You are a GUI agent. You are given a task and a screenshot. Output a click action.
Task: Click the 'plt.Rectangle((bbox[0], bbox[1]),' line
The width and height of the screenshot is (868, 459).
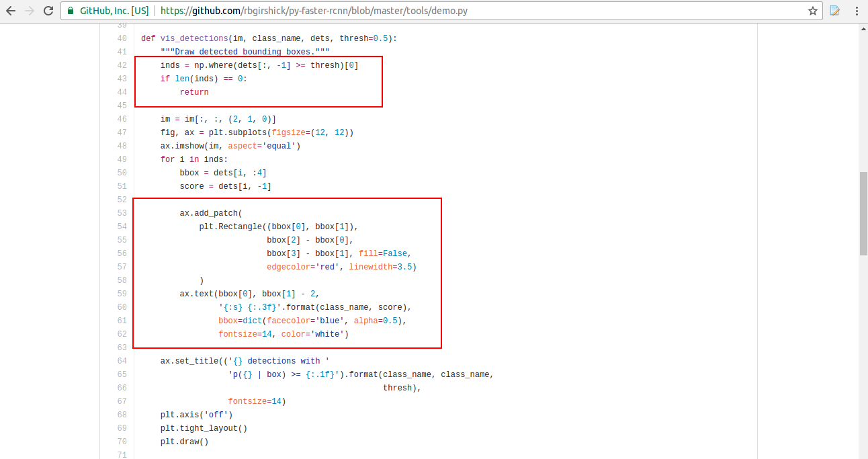pos(279,226)
